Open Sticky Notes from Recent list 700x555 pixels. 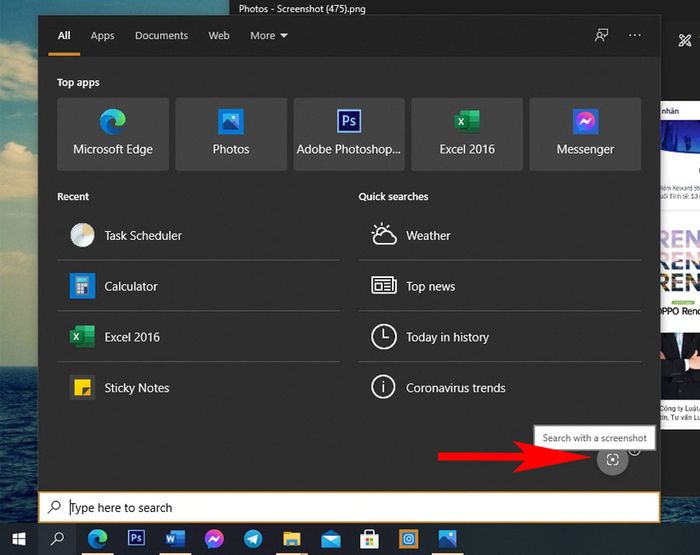click(198, 388)
